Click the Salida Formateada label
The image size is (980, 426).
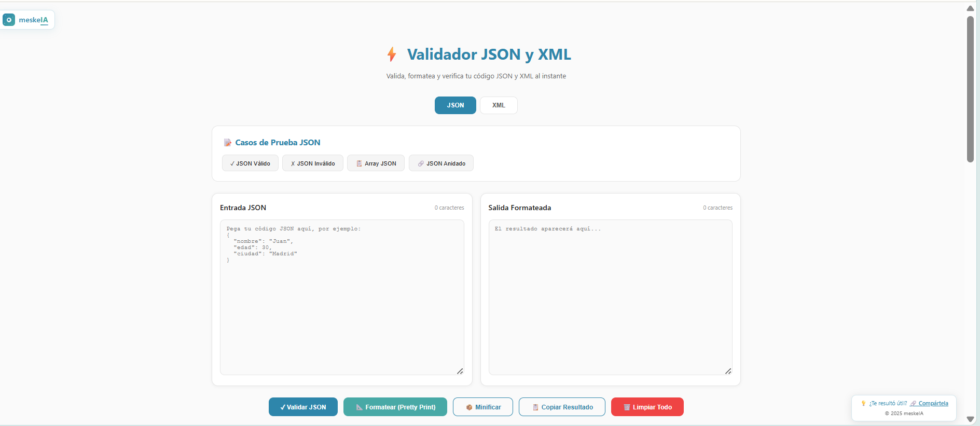[519, 208]
